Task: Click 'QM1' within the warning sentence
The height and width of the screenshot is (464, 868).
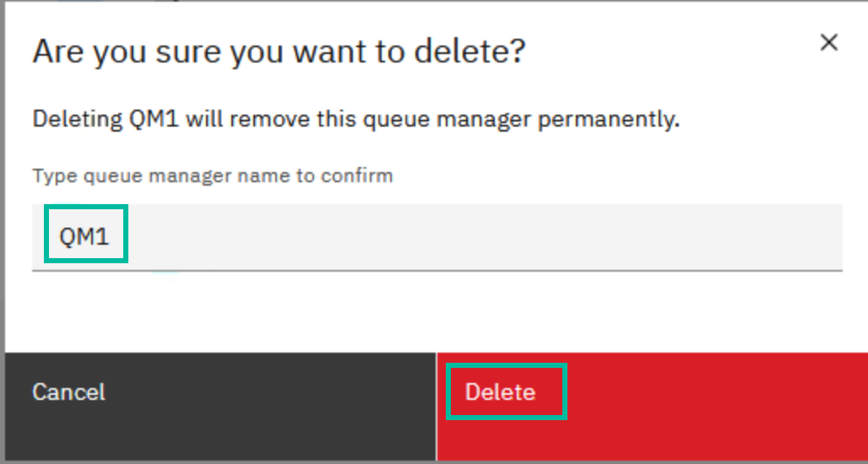Action: pos(154,119)
